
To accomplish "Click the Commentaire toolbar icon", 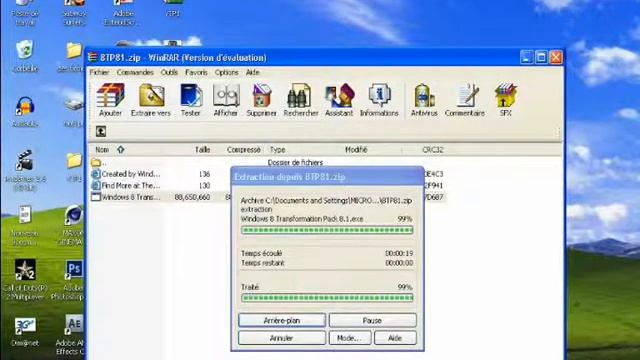I will pos(465,100).
